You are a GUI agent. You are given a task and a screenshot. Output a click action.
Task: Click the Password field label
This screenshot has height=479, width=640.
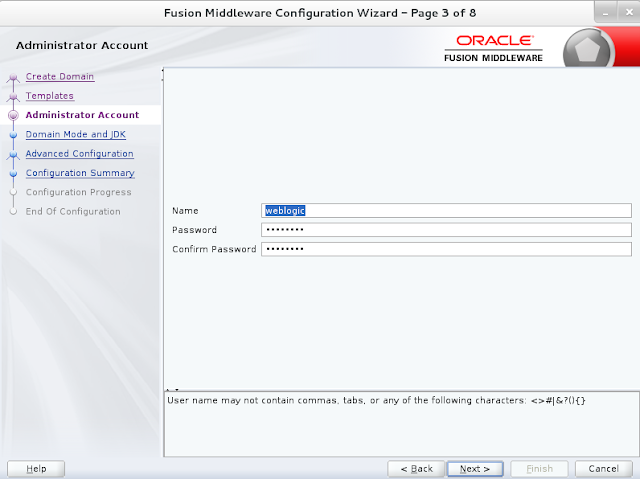coord(194,230)
